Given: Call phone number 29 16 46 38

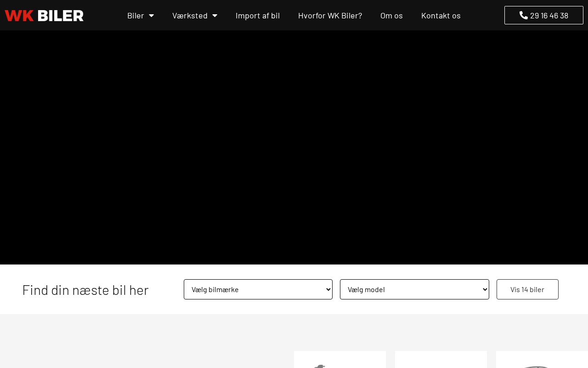Looking at the screenshot, I should (544, 15).
